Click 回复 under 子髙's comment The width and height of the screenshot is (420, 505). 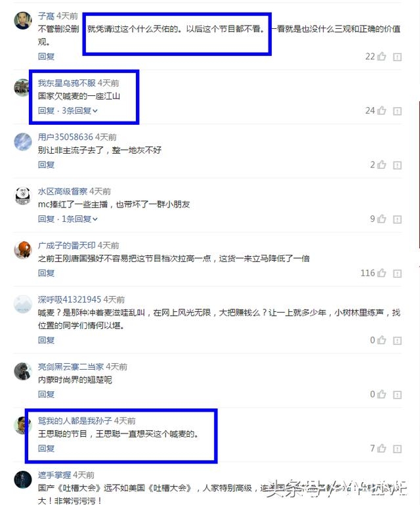[46, 56]
